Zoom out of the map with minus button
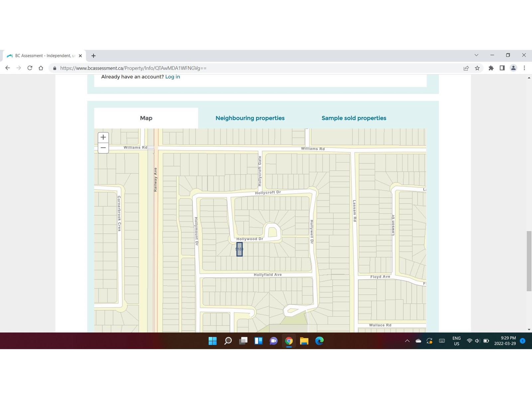532x399 pixels. click(x=103, y=148)
